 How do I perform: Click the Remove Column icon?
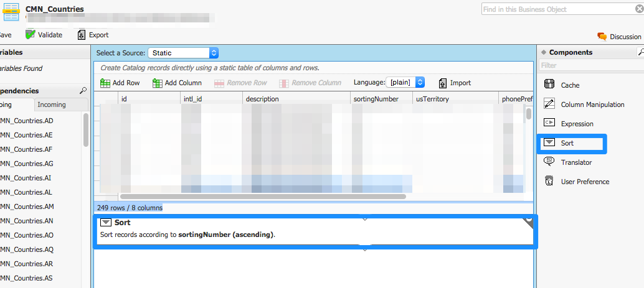[x=284, y=83]
